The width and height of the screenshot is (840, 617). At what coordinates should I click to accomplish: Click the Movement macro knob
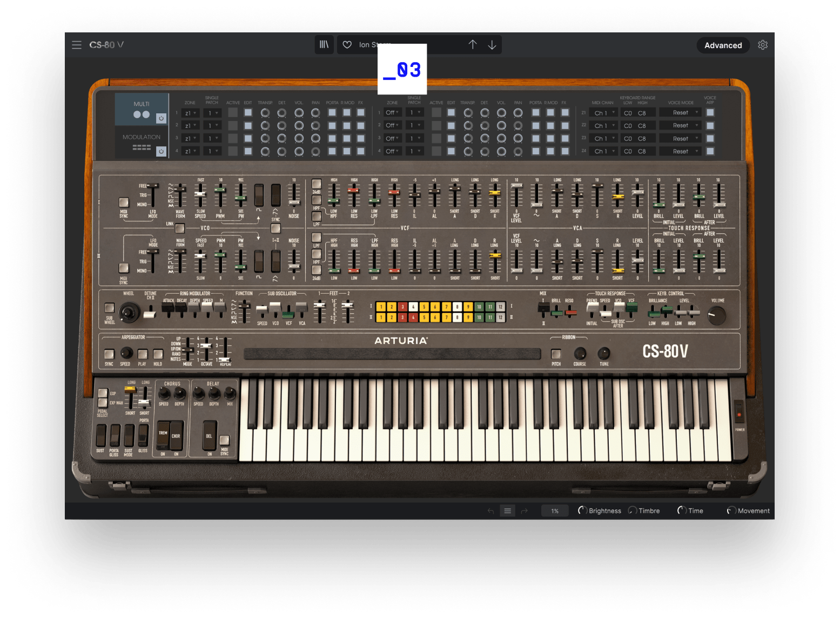pos(731,511)
